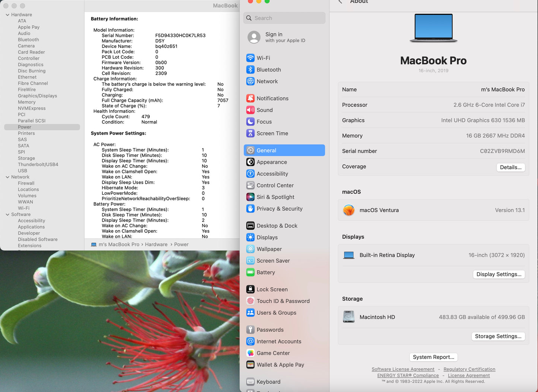The image size is (538, 392).
Task: Open Wi-Fi settings from the sidebar
Action: coord(263,58)
